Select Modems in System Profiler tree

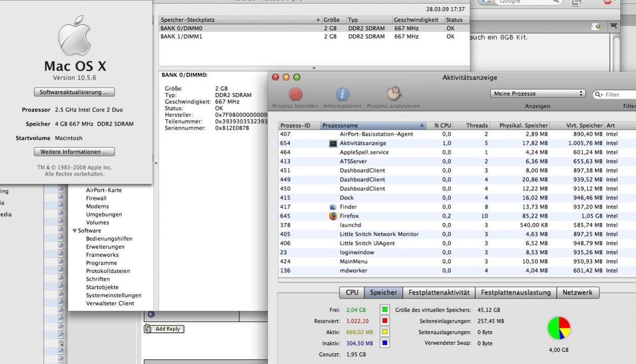[x=97, y=207]
